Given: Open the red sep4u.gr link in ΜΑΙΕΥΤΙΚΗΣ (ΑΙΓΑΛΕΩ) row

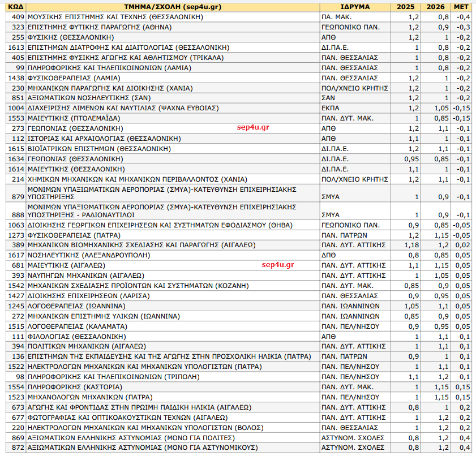Looking at the screenshot, I should click(x=278, y=265).
